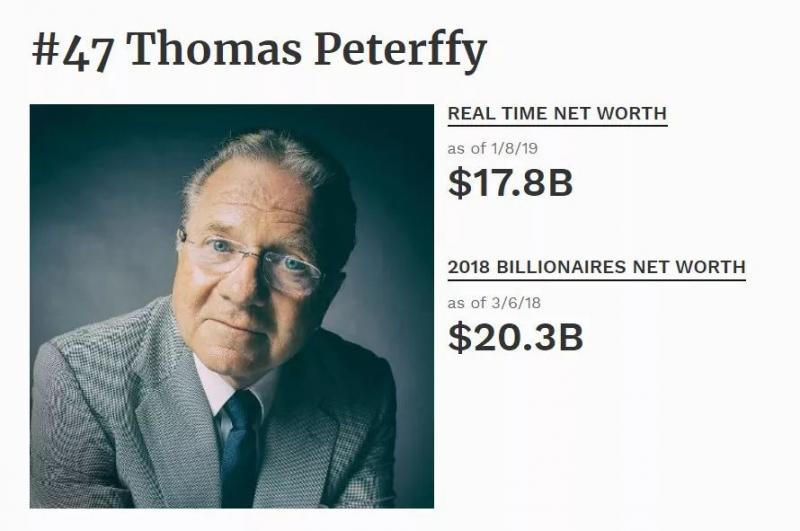Click the words 'REAL TIME' in first label
Screen dimensions: 800x531
[493, 114]
